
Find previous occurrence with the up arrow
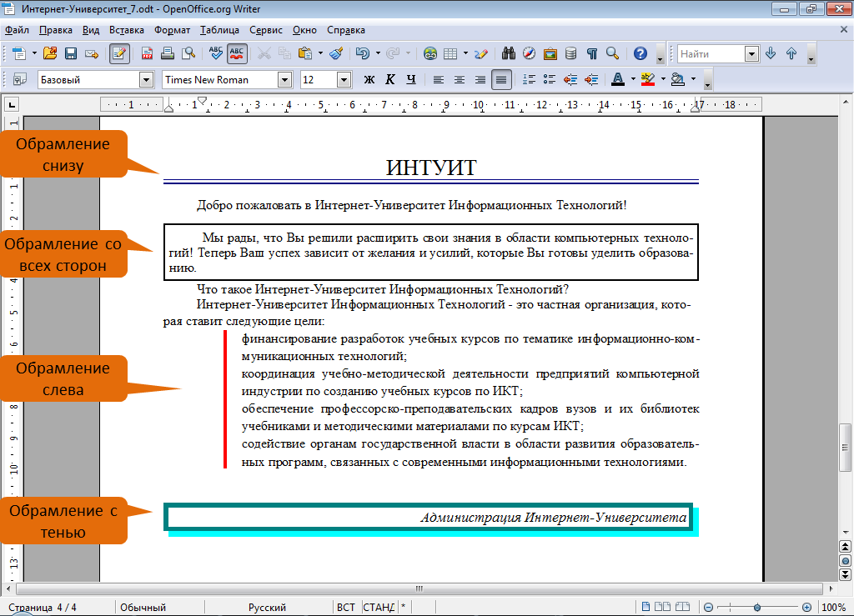coord(791,53)
